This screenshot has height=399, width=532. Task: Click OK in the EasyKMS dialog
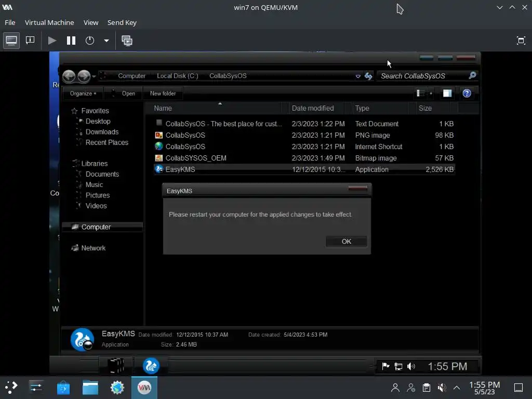tap(347, 241)
